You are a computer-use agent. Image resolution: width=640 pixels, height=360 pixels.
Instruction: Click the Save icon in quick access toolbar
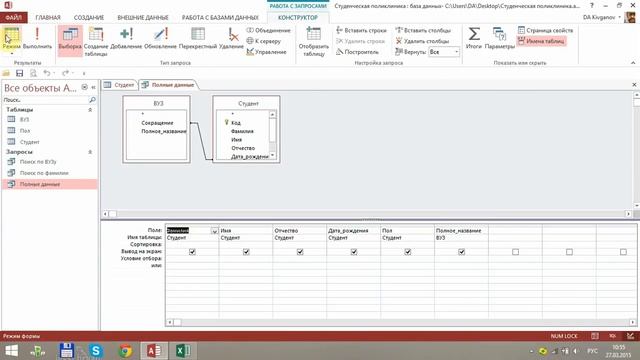20,73
